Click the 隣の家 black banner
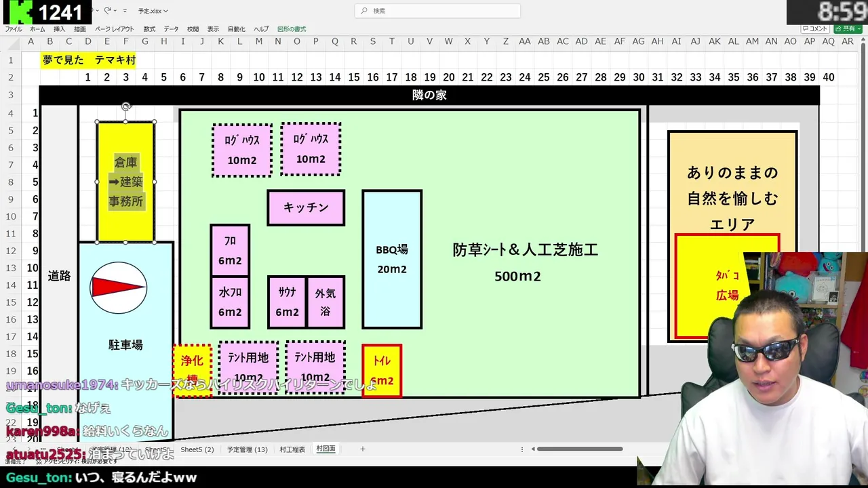The image size is (868, 488). click(x=429, y=96)
